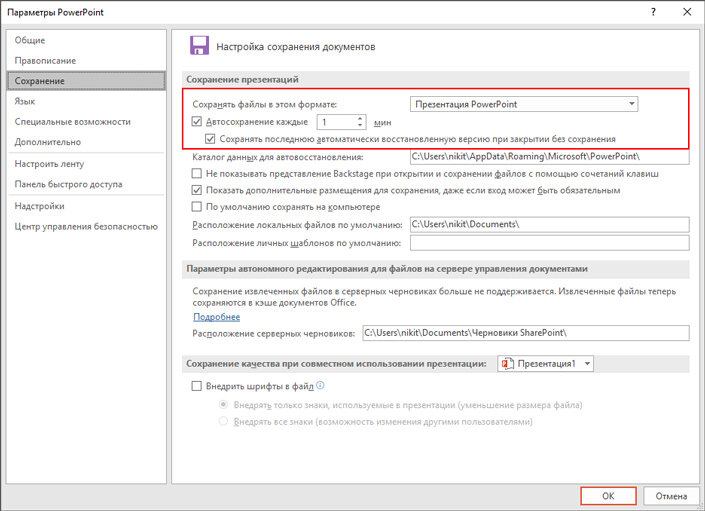The width and height of the screenshot is (705, 511).
Task: Open the Презентация1 dropdown
Action: point(545,364)
